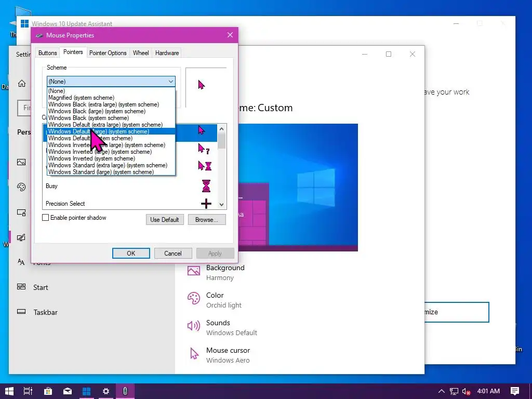Click the Precision Select crosshair icon
Viewport: 532px width, 399px height.
click(206, 204)
